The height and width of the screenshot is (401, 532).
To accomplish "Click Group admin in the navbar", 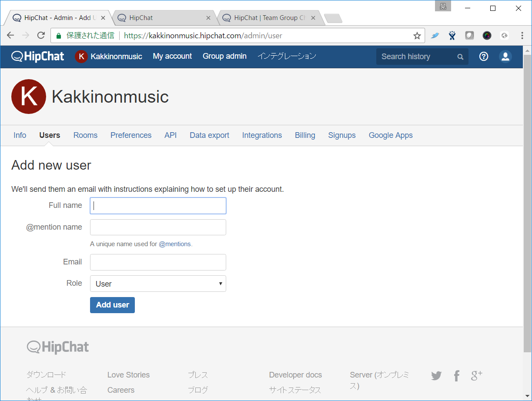I will pos(224,56).
